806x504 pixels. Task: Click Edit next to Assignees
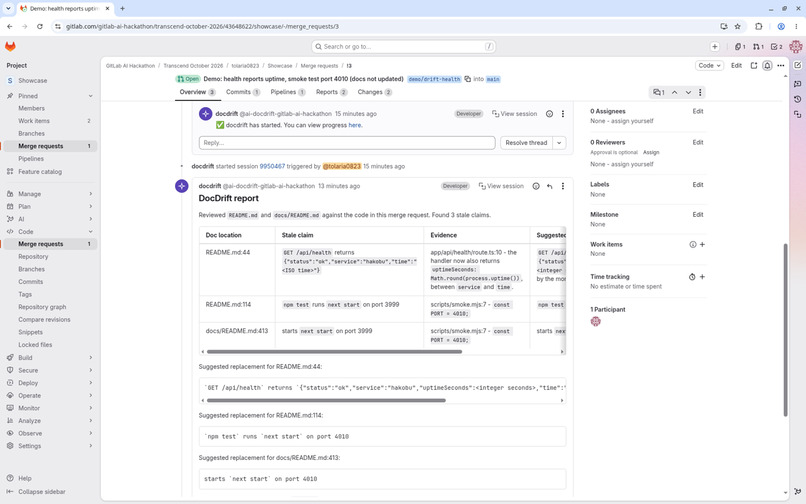[x=698, y=111]
